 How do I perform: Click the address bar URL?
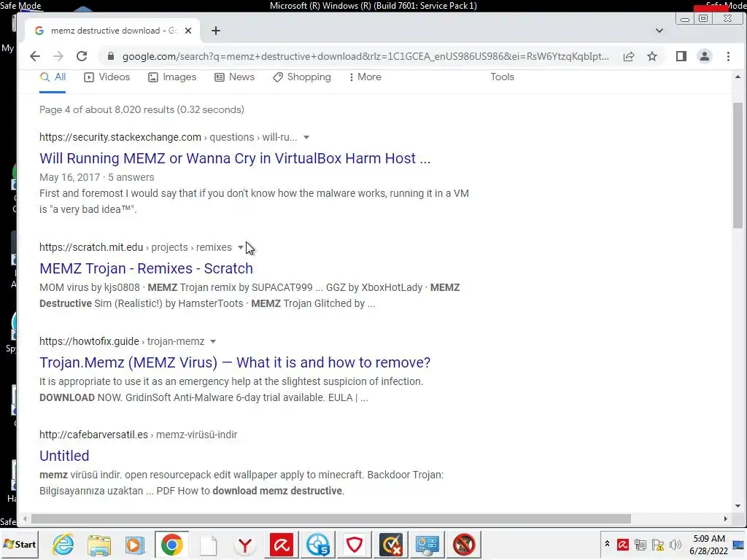click(365, 56)
